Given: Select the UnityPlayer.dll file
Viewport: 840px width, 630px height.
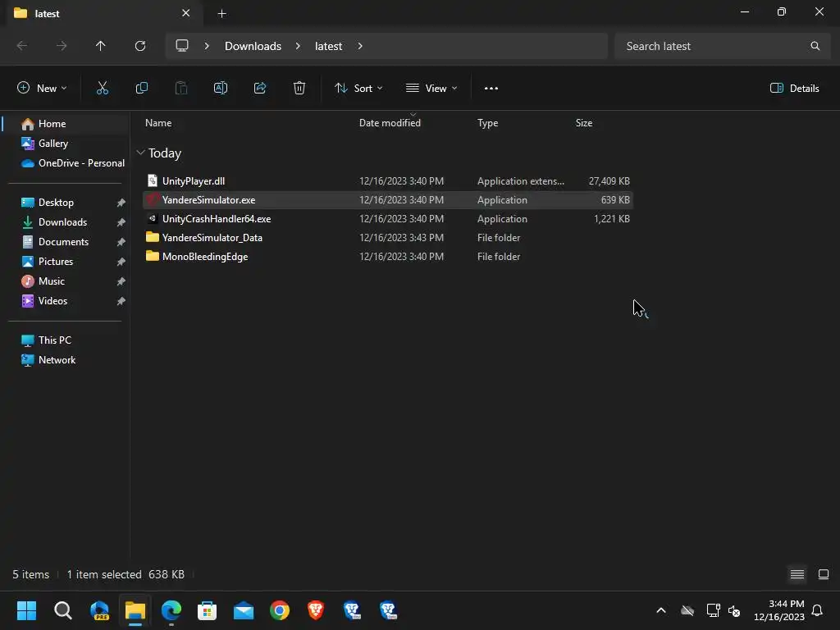Looking at the screenshot, I should [388, 181].
